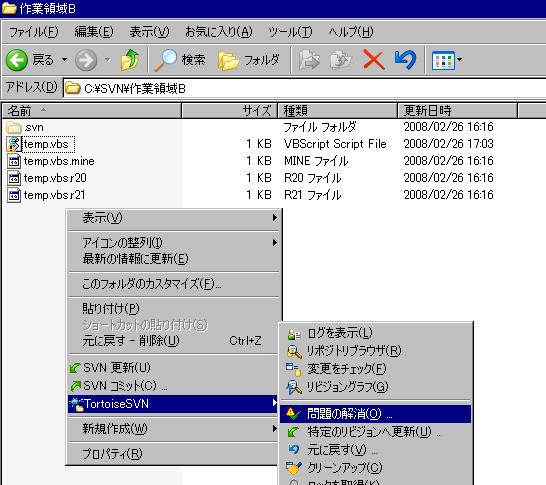The image size is (546, 485).
Task: Click the green Back arrow icon
Action: click(x=16, y=60)
